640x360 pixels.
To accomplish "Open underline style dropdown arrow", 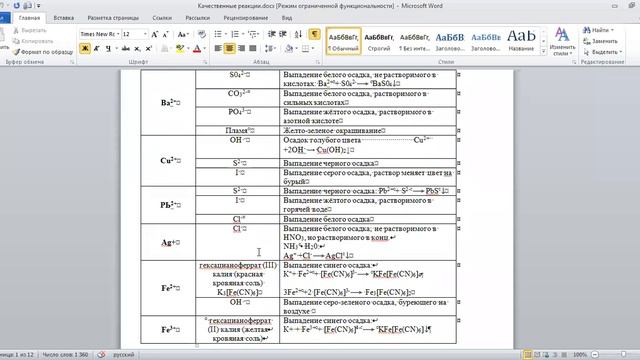I will pos(116,49).
